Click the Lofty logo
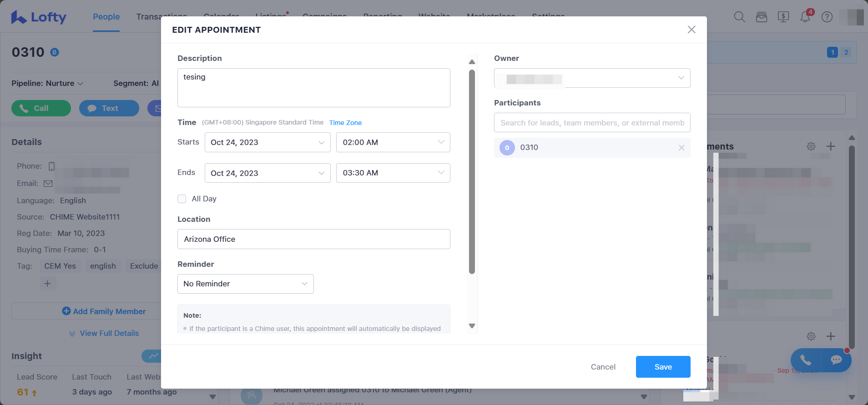 coord(39,17)
